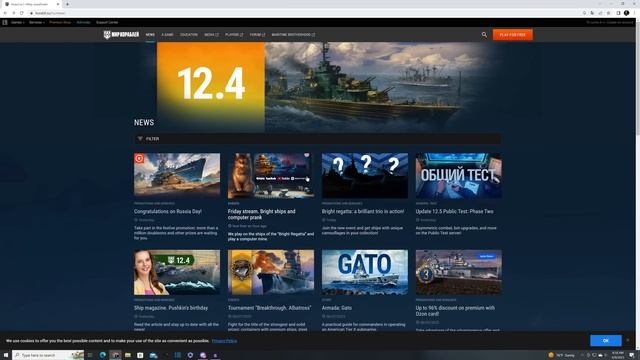Open the A GAME menu item

pyautogui.click(x=167, y=35)
